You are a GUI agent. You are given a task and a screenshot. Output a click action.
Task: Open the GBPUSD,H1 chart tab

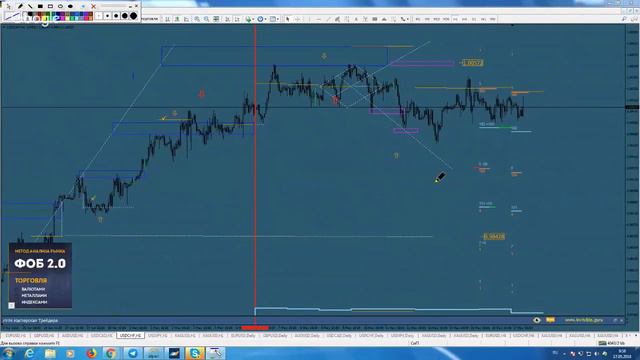point(44,336)
